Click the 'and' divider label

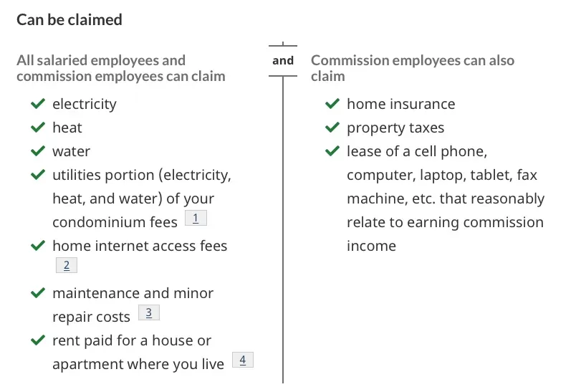click(283, 60)
